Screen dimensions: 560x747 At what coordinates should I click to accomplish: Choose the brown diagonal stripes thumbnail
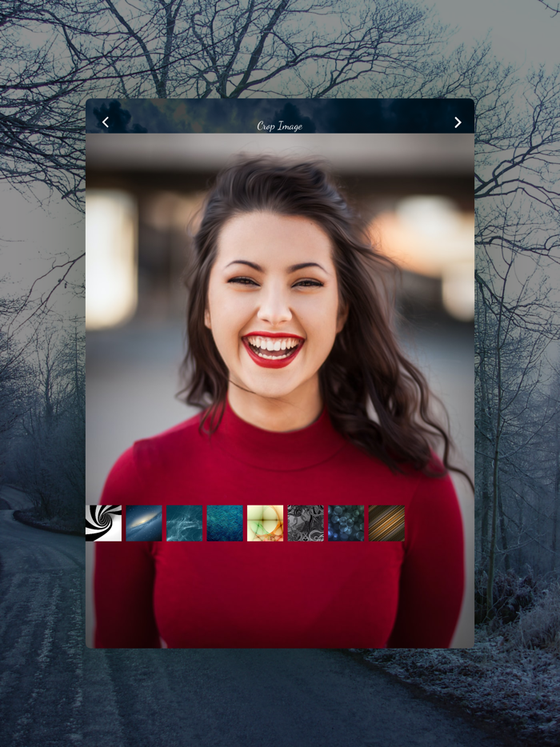click(x=386, y=523)
